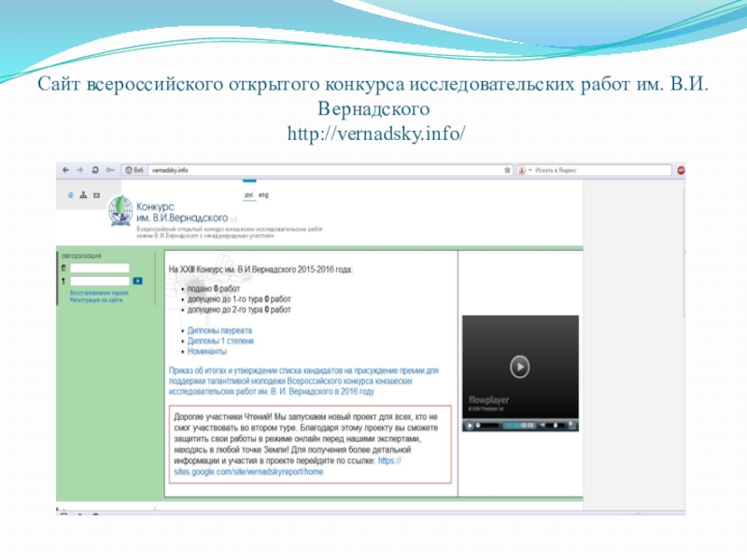
Task: Click the http://vernadsky.info/ URL in slide title
Action: tap(376, 133)
